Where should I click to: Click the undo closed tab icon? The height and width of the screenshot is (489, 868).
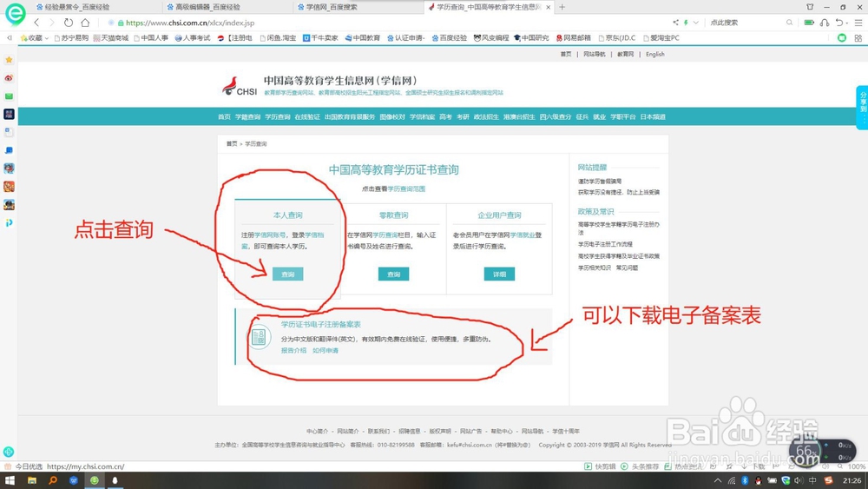pyautogui.click(x=839, y=23)
